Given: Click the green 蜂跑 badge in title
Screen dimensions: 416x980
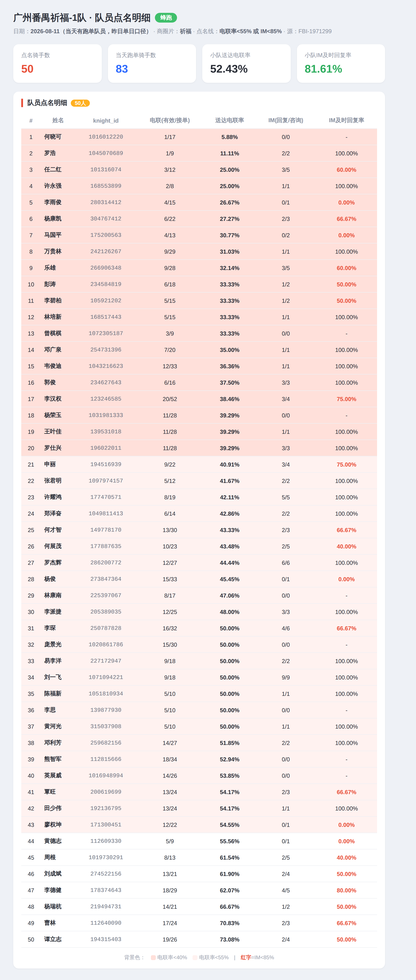Looking at the screenshot, I should coord(166,17).
